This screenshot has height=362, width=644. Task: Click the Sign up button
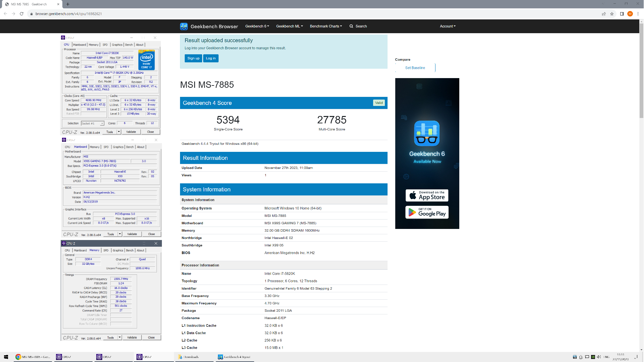[193, 58]
